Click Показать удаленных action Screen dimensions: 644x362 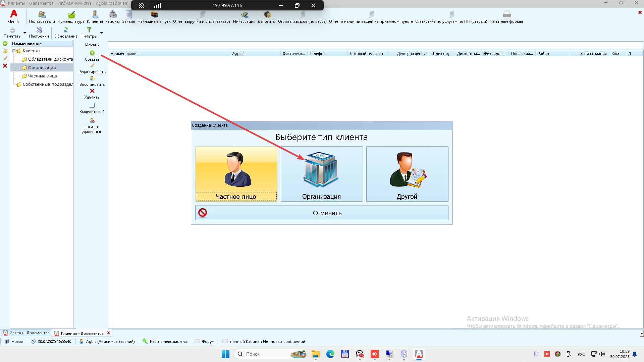[92, 126]
